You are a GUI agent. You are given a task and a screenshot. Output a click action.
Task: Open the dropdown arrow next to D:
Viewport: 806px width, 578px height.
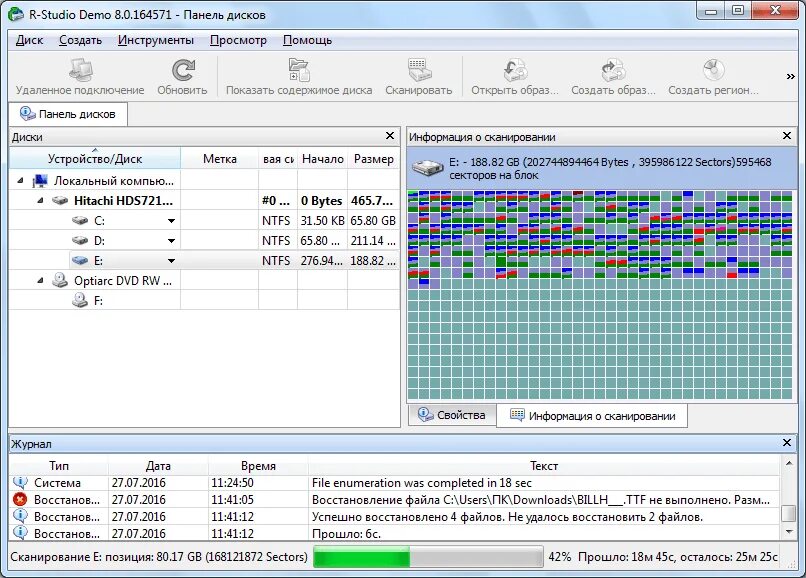[171, 241]
